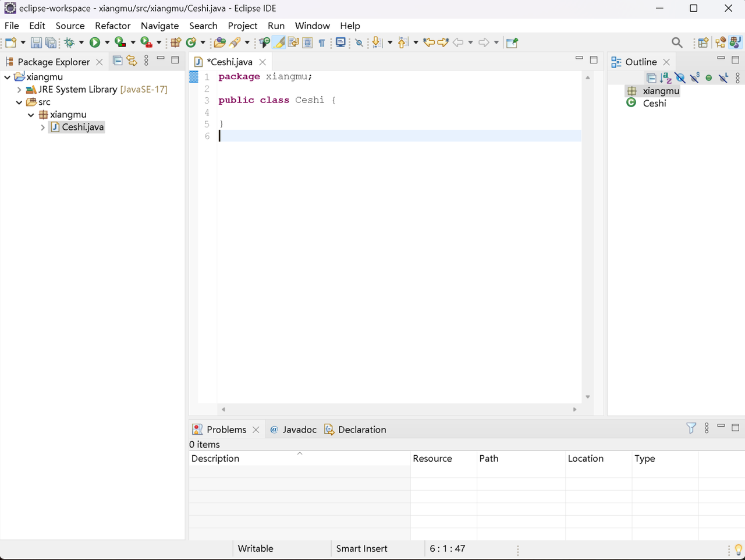Save the file with the Save icon

tap(36, 42)
